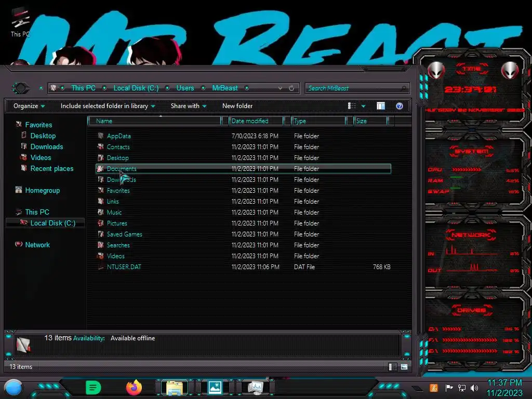
Task: Open Firefox from the taskbar
Action: click(134, 388)
